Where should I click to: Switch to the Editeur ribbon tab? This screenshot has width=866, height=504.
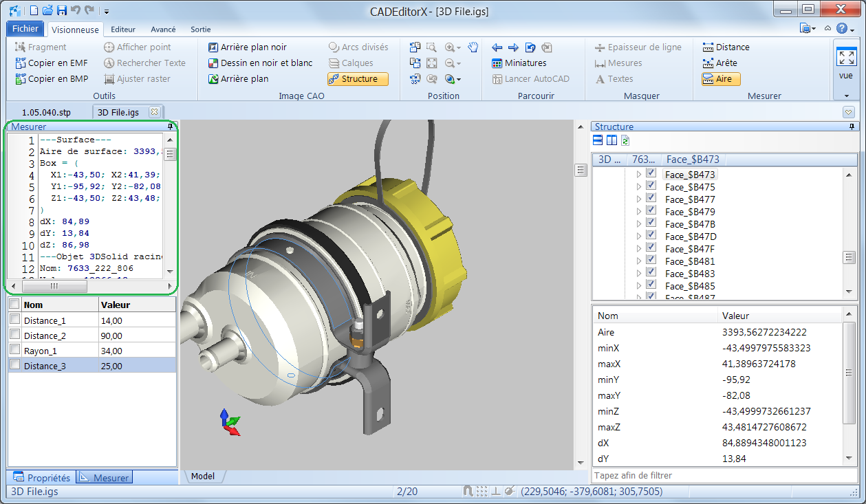tap(123, 30)
